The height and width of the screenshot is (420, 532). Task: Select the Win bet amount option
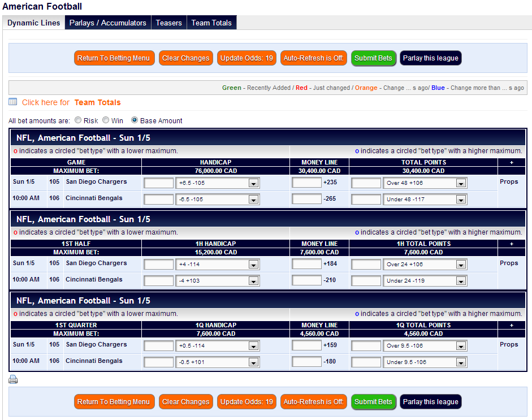click(106, 120)
